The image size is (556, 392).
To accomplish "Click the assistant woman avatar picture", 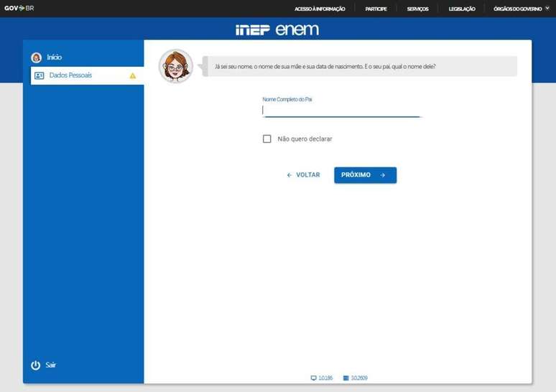I will click(x=176, y=66).
